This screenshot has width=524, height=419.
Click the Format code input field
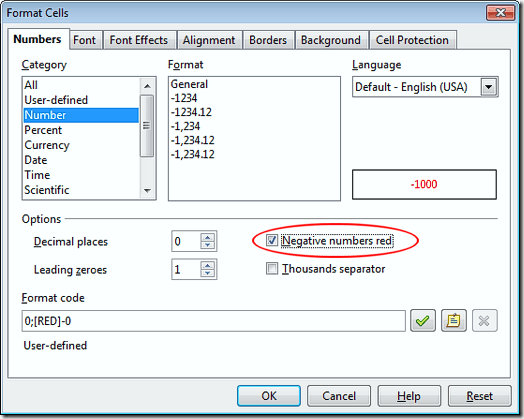click(214, 321)
